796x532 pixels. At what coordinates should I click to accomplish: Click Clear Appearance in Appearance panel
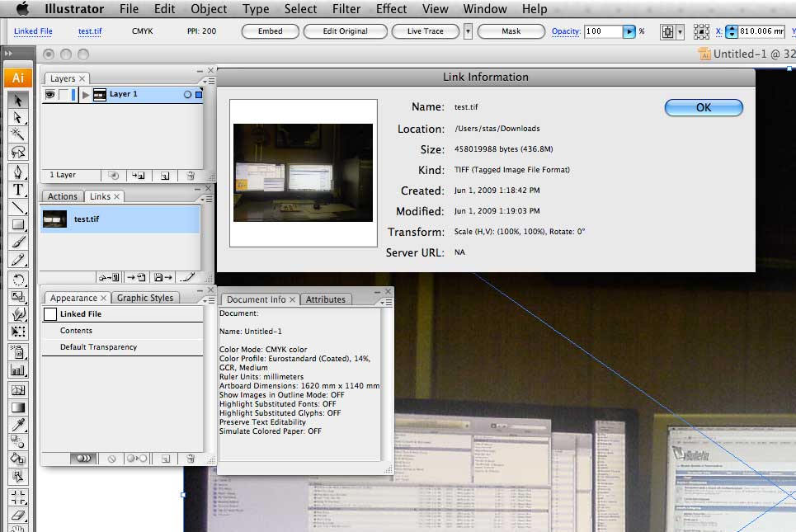pos(111,459)
